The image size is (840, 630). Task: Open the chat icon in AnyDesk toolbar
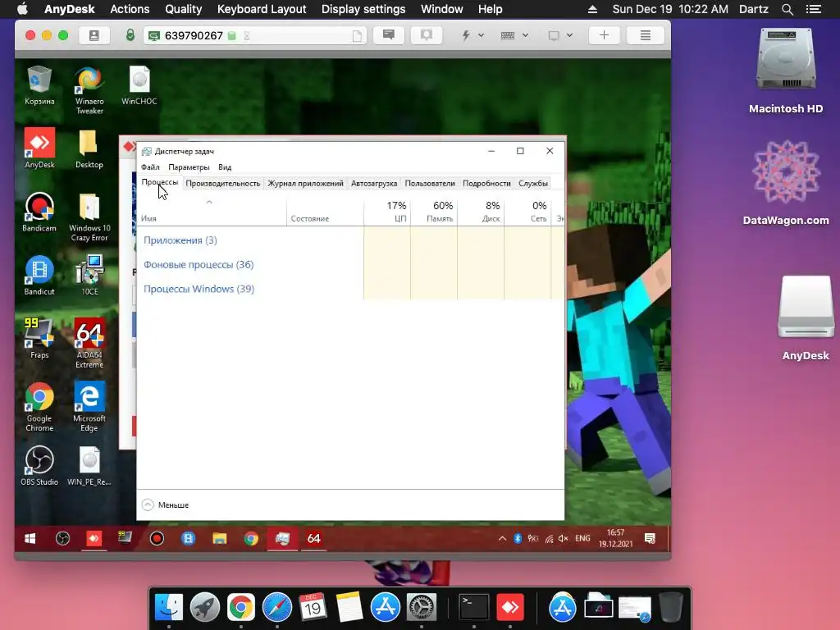click(389, 35)
